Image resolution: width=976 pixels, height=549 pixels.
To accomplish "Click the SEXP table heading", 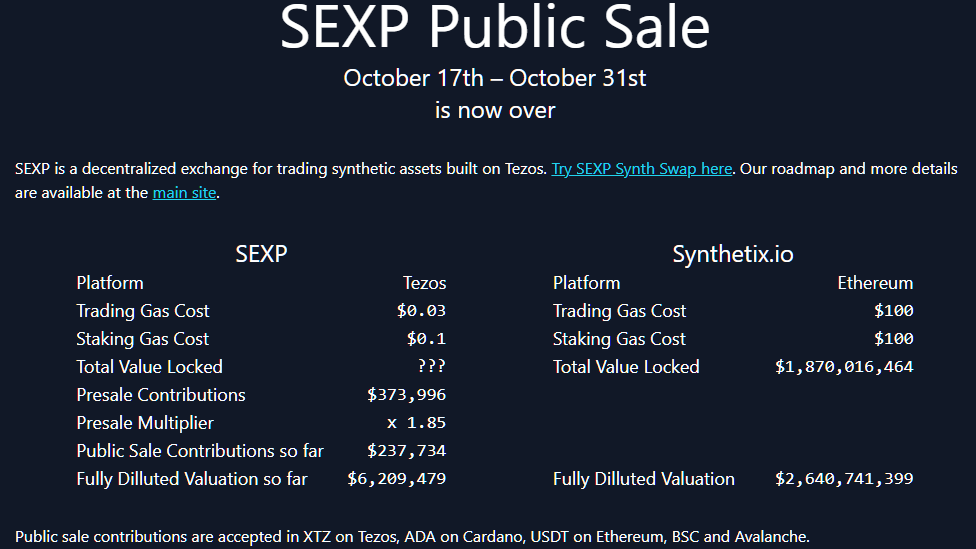I will (261, 254).
